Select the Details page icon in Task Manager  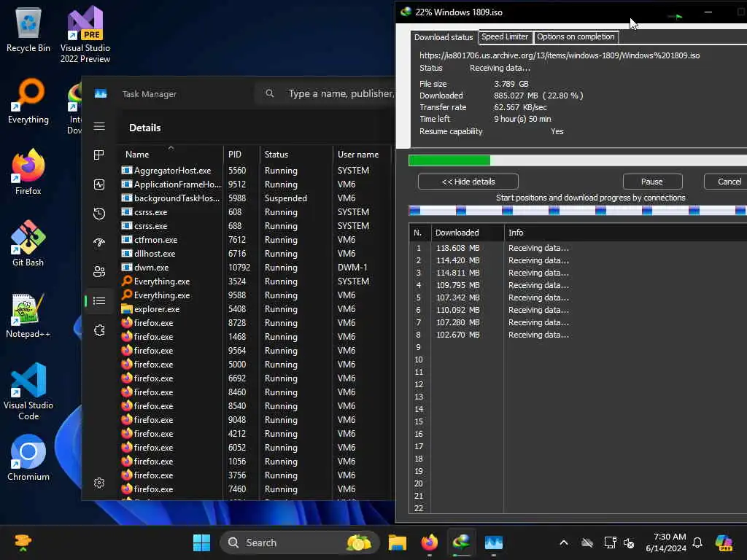coord(99,301)
